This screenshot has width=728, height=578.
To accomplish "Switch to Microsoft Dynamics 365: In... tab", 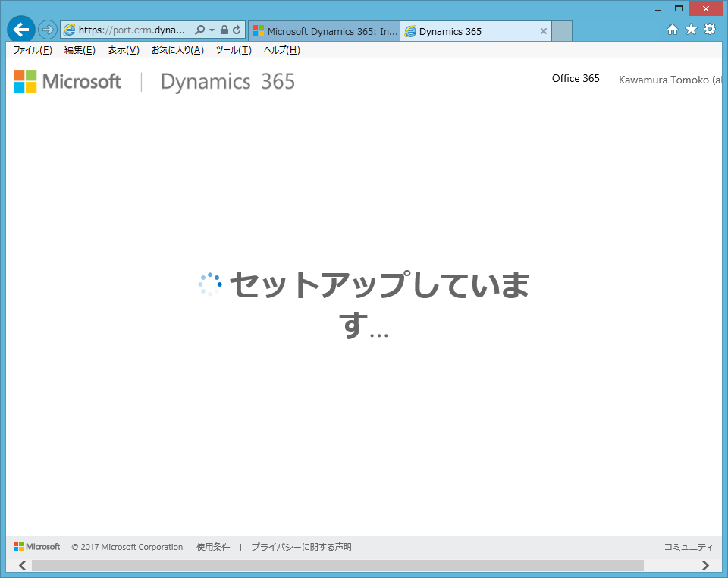I will click(324, 31).
